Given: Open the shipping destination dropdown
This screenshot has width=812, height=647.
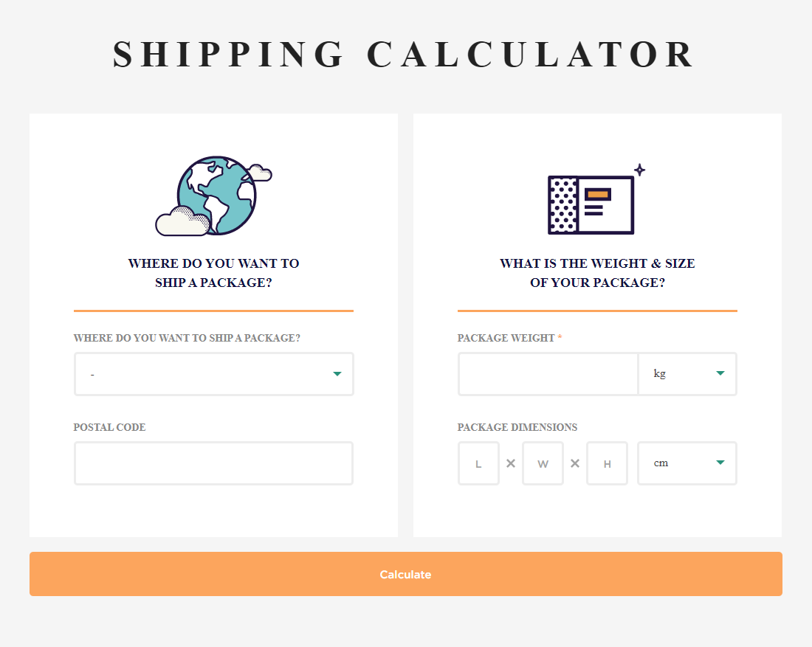Looking at the screenshot, I should pos(213,374).
